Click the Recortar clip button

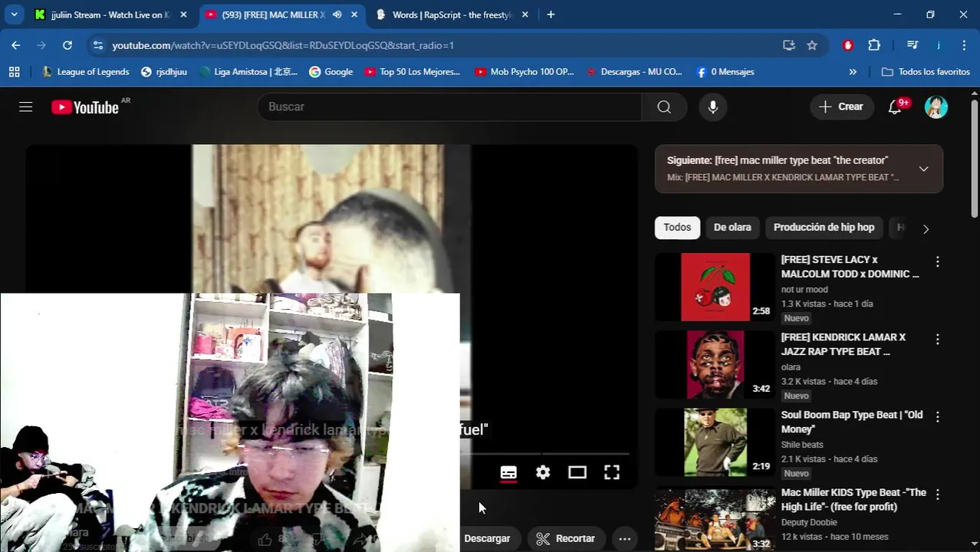point(566,538)
